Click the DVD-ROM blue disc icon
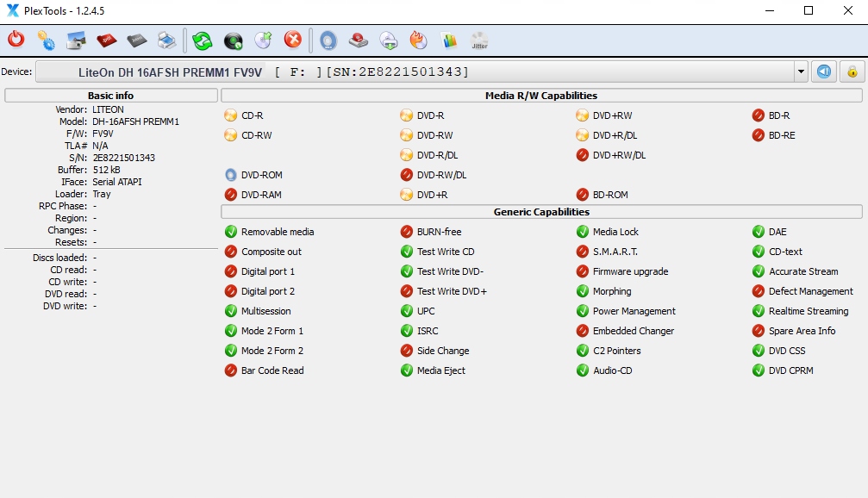 (x=231, y=176)
